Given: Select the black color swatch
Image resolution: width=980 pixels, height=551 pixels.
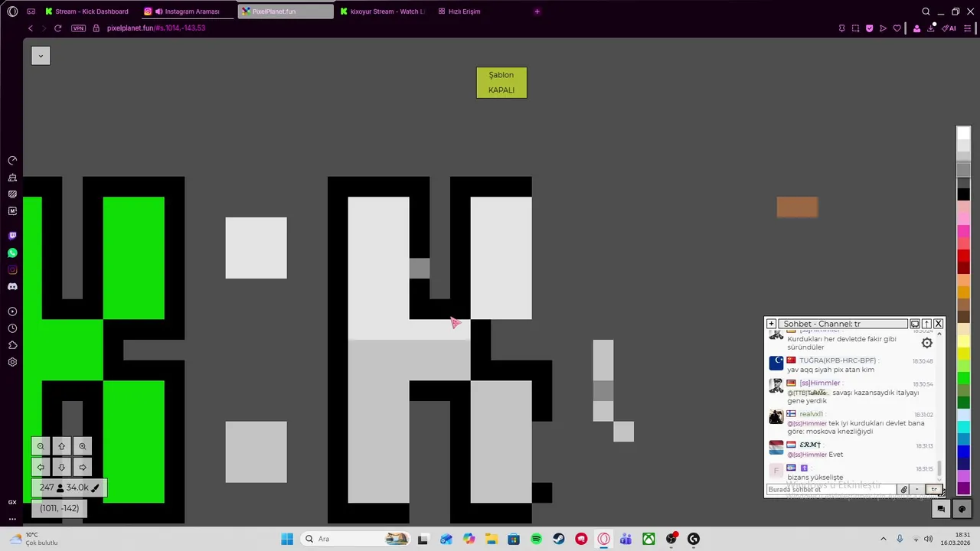Looking at the screenshot, I should click(964, 194).
